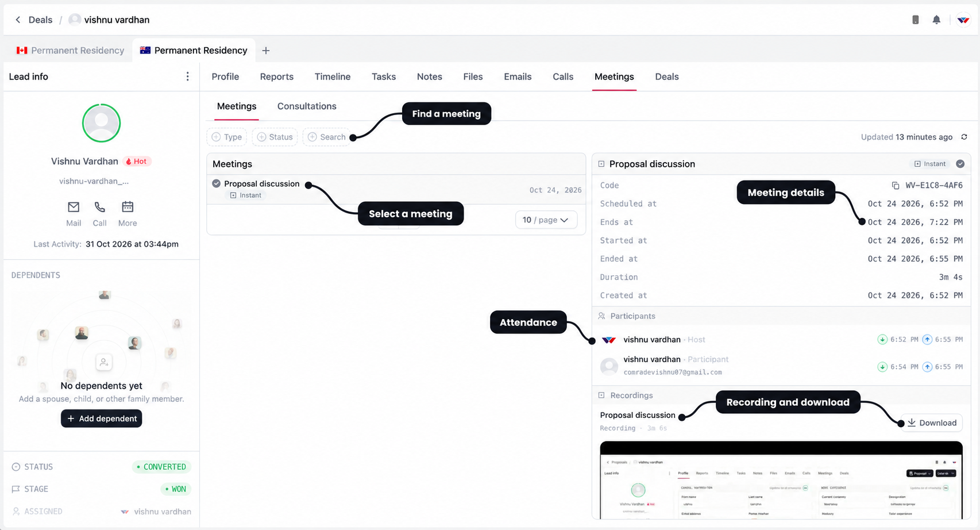Viewport: 980px width, 530px height.
Task: Open the assigned user vishnu vardhan field
Action: [x=156, y=512]
